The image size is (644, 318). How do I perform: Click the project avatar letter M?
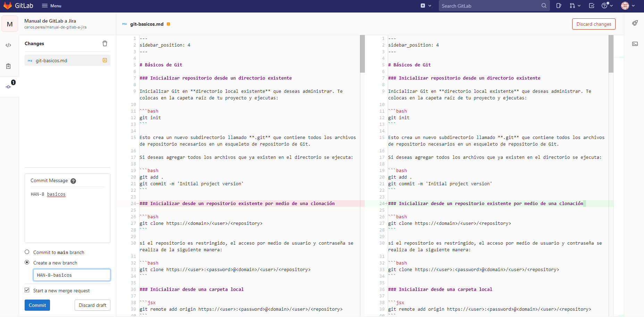[10, 24]
